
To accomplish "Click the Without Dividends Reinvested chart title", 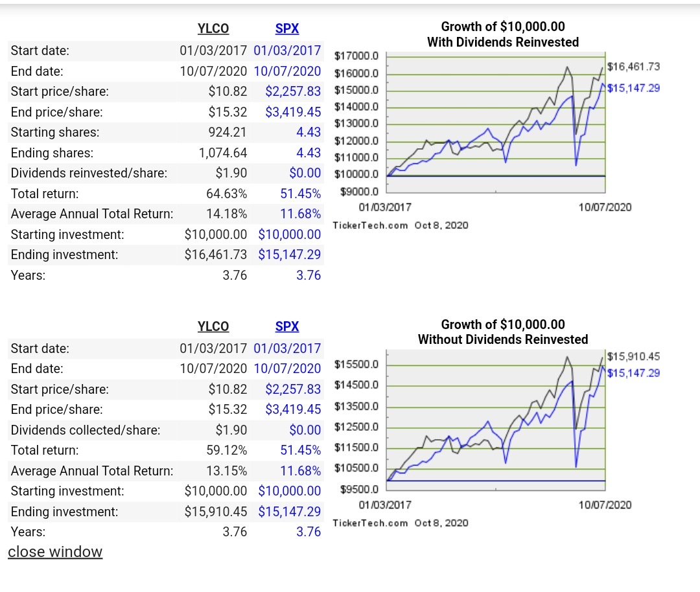I will click(502, 339).
